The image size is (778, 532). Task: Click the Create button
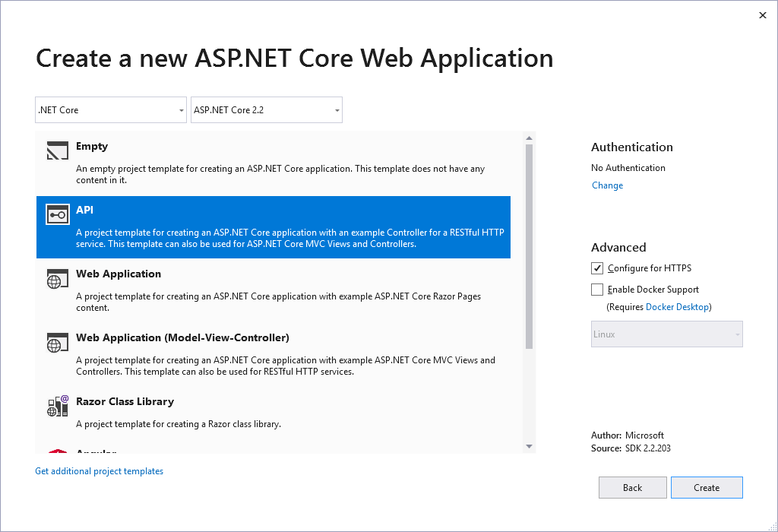point(707,487)
